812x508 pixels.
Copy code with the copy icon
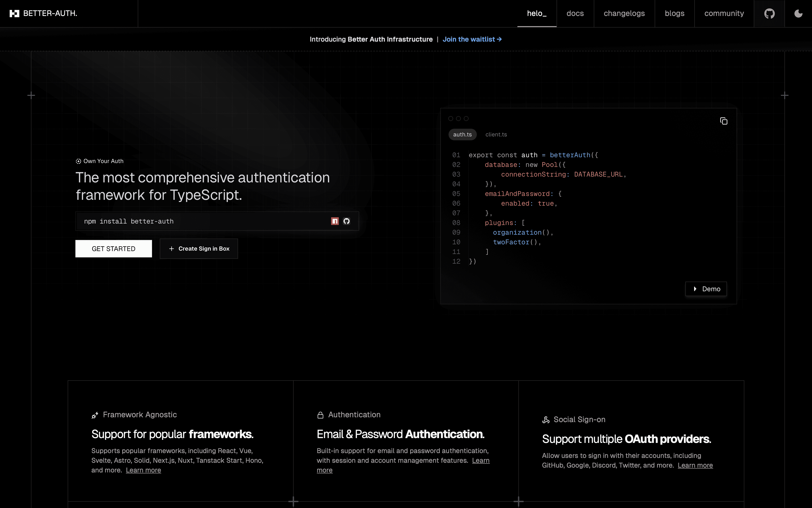(x=724, y=121)
